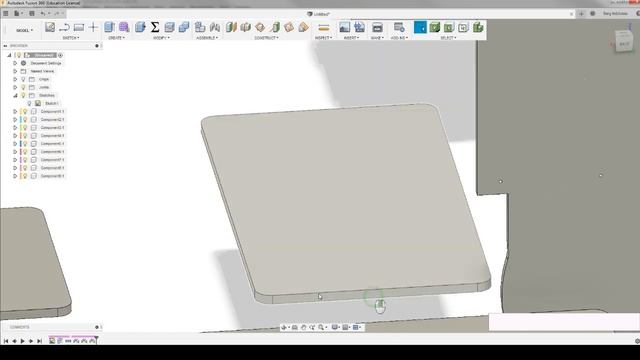Screen dimensions: 640x360
Task: Activate the root component radio button
Action: (60, 55)
